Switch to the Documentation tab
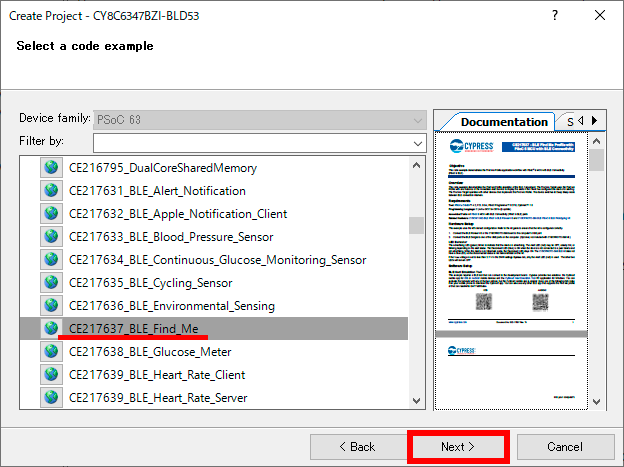624x467 pixels. point(504,122)
